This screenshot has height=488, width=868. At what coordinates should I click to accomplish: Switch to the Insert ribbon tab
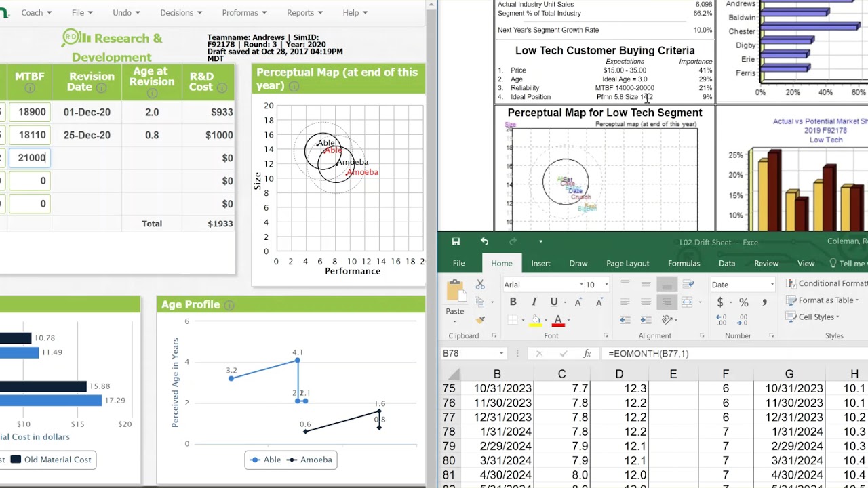pos(540,263)
